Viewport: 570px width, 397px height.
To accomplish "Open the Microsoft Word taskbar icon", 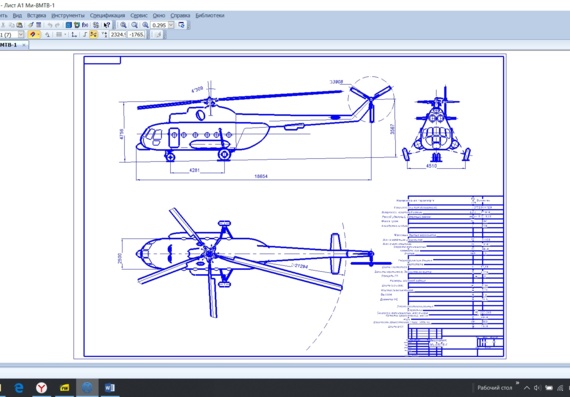I will [110, 388].
